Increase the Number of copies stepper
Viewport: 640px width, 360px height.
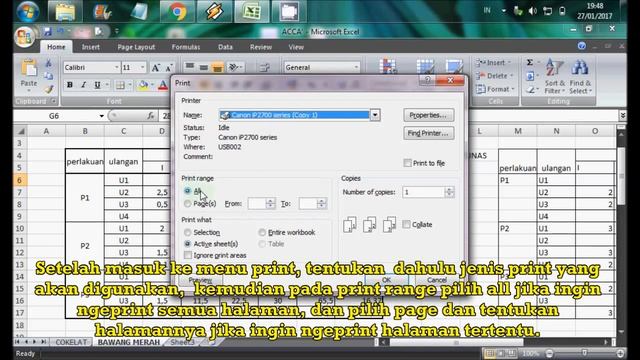tap(449, 189)
